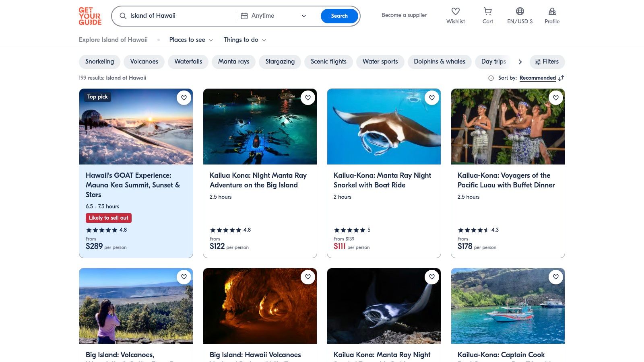This screenshot has height=362, width=644.
Task: Reverse sort order with arrows icon
Action: point(561,78)
